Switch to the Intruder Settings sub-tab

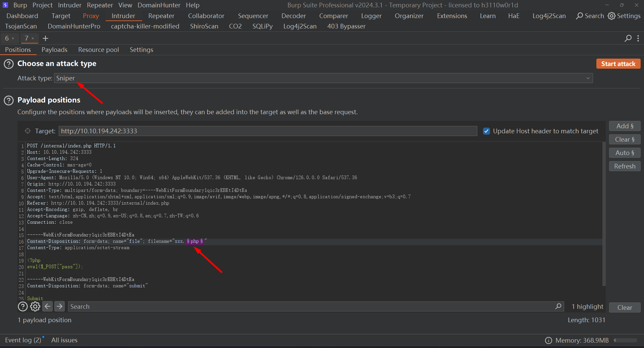[141, 50]
